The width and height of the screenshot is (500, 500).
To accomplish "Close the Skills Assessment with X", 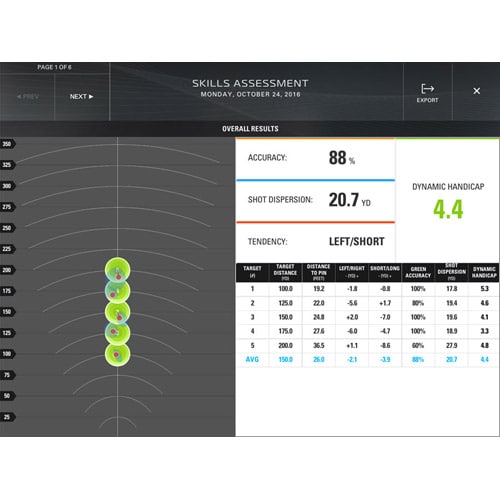I will [477, 91].
